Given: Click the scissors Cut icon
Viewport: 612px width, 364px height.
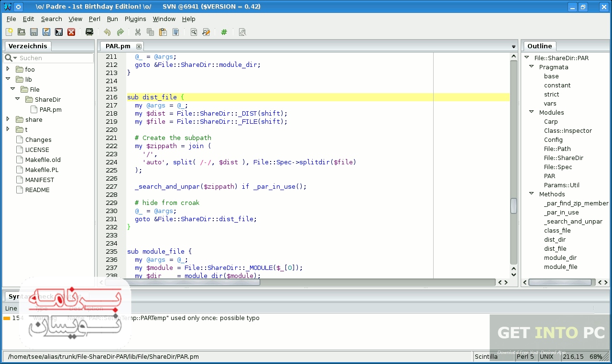Looking at the screenshot, I should tap(138, 32).
